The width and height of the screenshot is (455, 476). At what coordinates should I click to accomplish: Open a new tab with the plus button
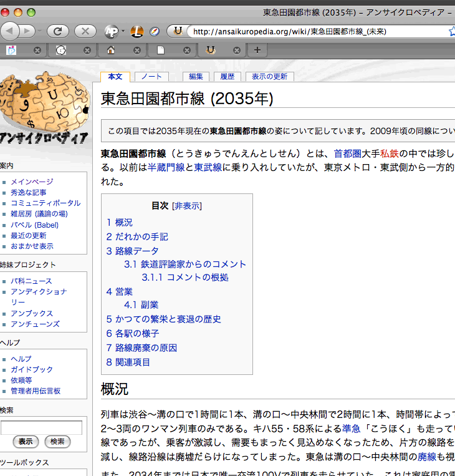(x=257, y=50)
